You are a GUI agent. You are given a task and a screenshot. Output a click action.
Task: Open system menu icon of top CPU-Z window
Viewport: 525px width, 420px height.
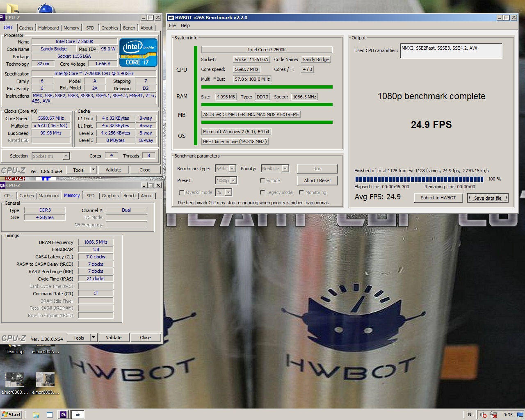pos(2,18)
